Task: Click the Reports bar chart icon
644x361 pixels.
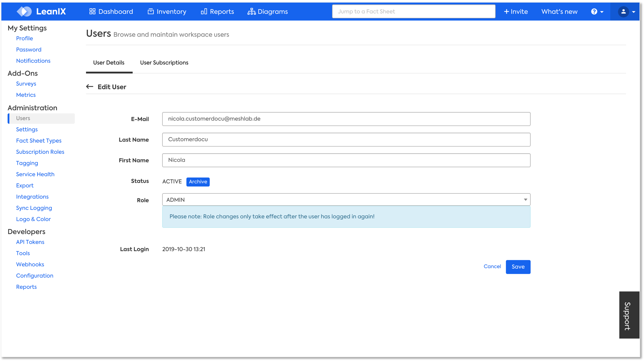Action: click(x=204, y=11)
